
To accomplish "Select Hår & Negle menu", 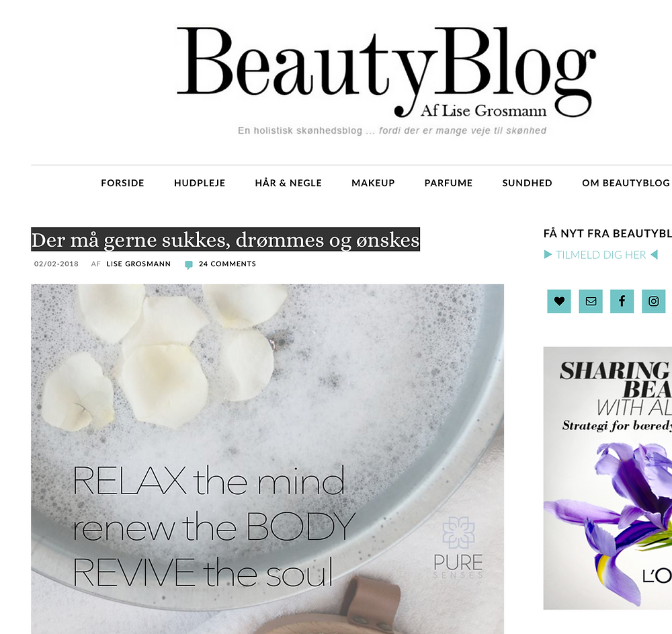I will tap(288, 183).
